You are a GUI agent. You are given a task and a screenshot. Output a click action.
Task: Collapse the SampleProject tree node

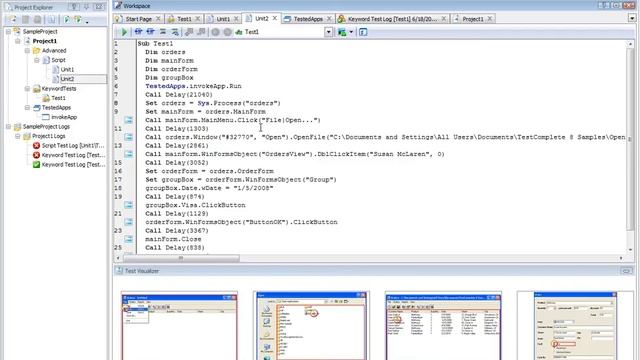pyautogui.click(x=8, y=31)
